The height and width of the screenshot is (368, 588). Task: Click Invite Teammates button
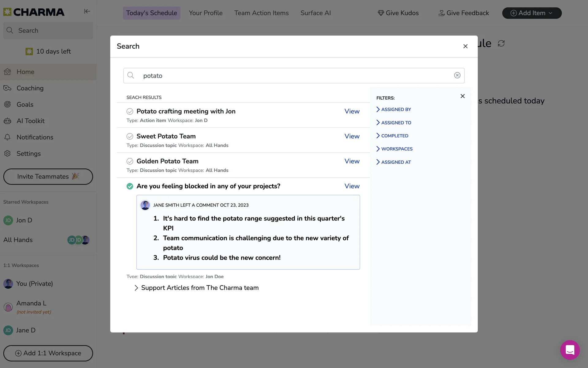[48, 177]
